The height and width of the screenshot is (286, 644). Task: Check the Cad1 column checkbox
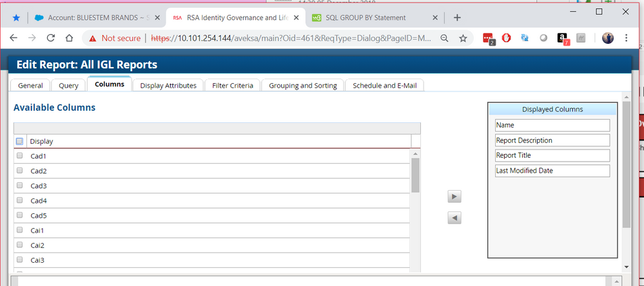point(20,156)
